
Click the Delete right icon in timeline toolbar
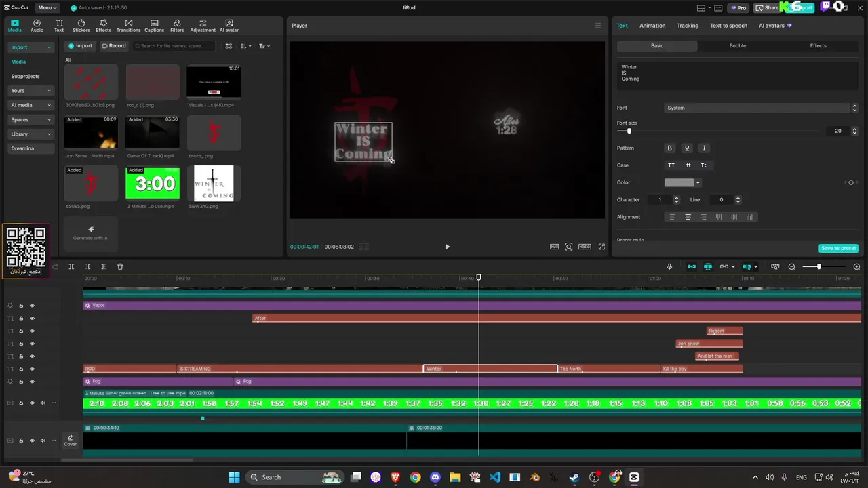(x=103, y=266)
